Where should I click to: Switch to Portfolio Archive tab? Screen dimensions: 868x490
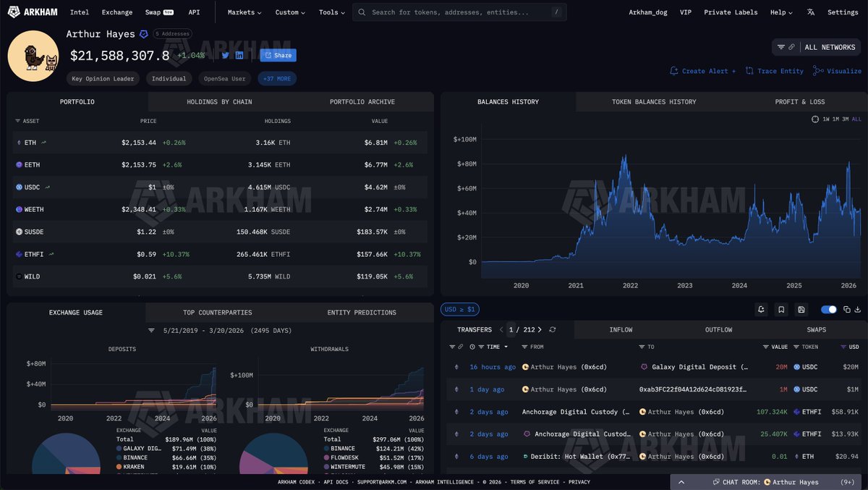tap(362, 102)
